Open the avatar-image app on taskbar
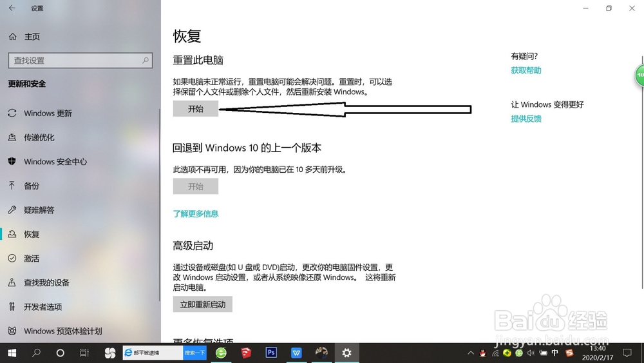This screenshot has height=363, width=644. 321,353
